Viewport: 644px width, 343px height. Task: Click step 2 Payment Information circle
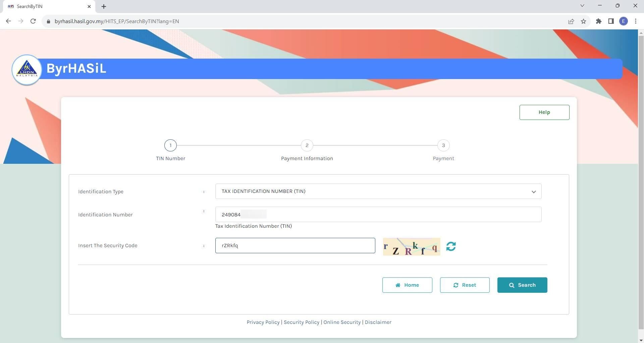307,145
